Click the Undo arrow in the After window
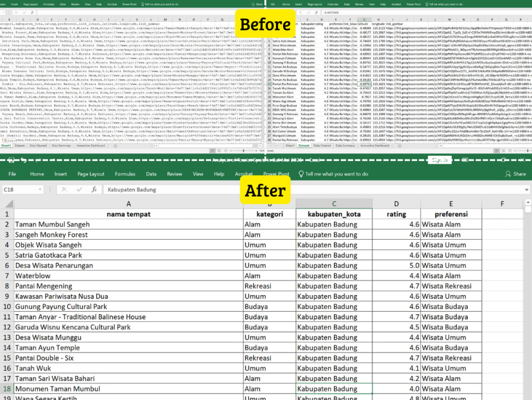The image size is (532, 400). (x=23, y=160)
